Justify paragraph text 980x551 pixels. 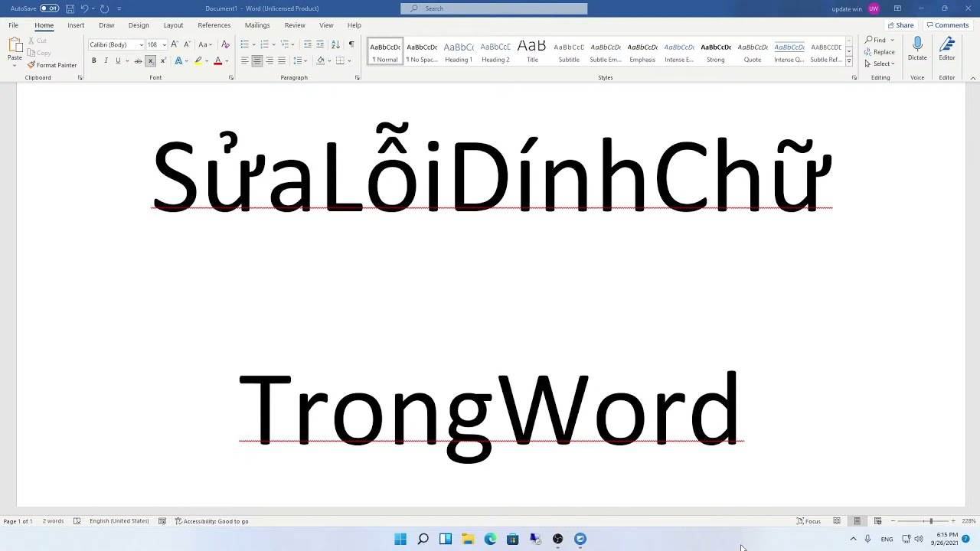(282, 60)
